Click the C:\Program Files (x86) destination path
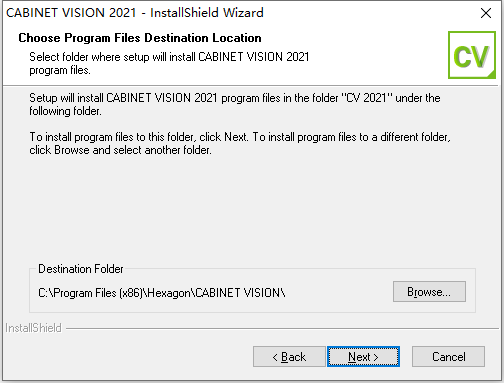Image resolution: width=504 pixels, height=383 pixels. [x=162, y=293]
